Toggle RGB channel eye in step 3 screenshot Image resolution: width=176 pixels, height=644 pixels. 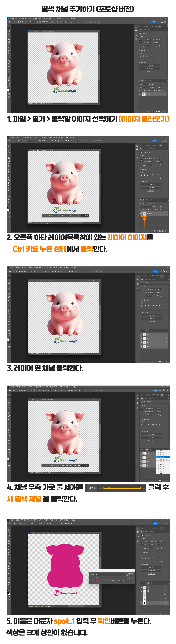coord(141,335)
